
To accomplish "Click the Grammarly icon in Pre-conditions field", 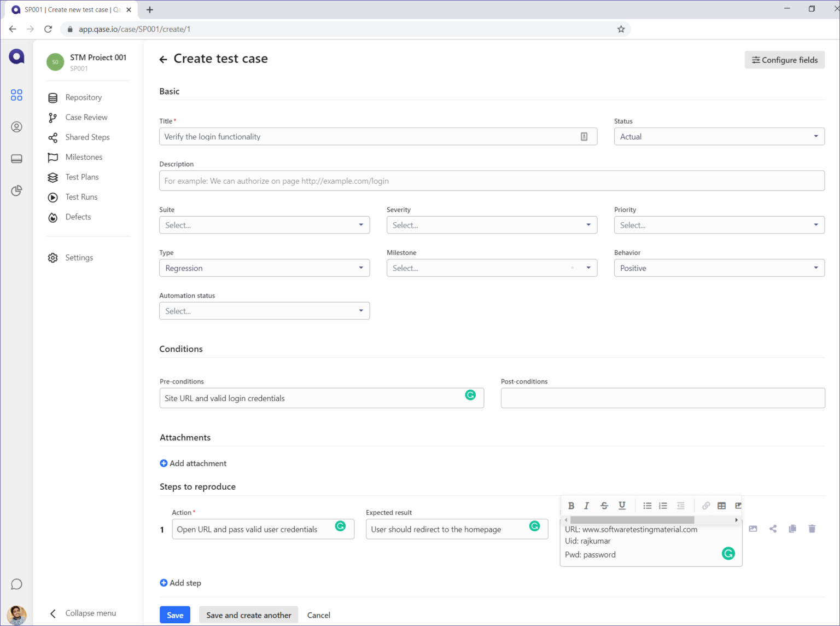I will [470, 395].
